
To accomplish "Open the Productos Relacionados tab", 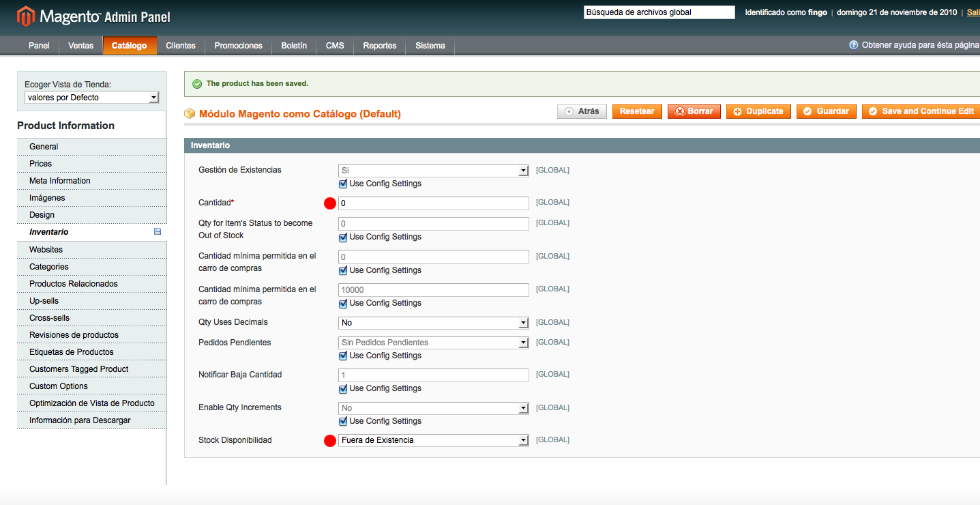I will click(91, 284).
